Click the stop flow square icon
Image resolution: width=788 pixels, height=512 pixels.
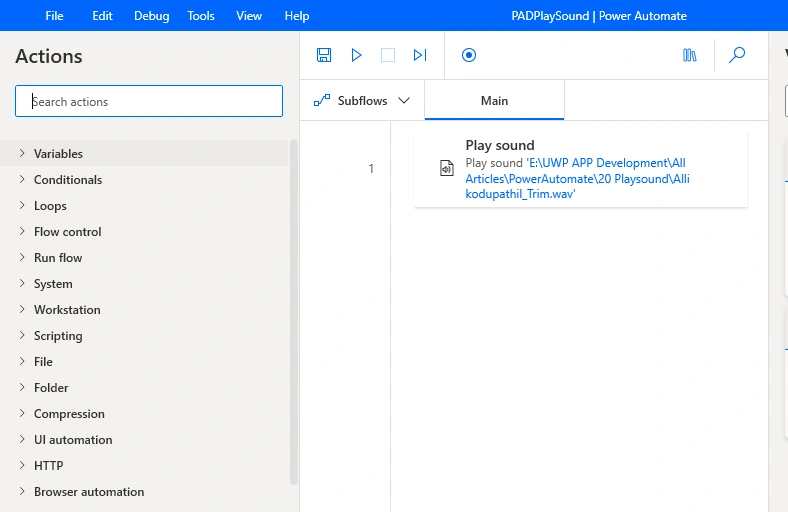[x=388, y=55]
